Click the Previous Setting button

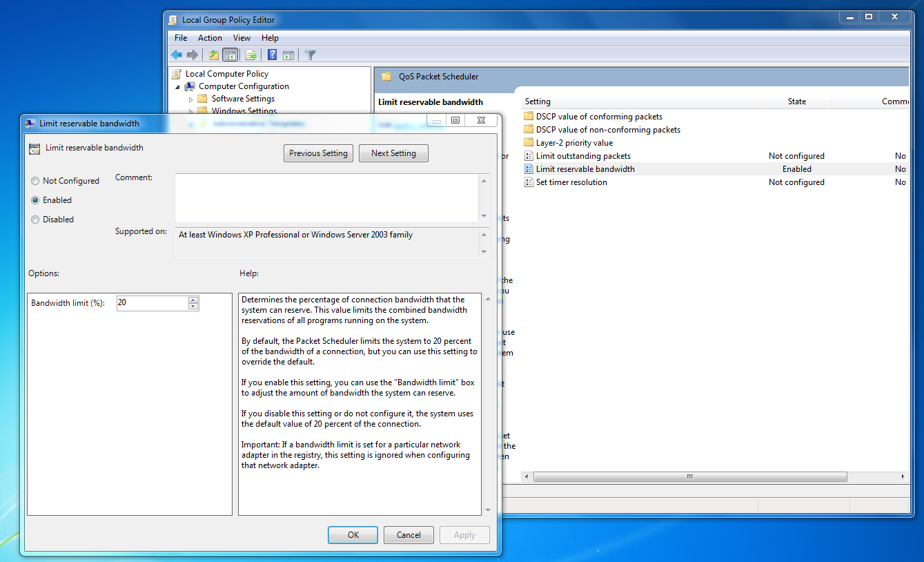coord(318,153)
